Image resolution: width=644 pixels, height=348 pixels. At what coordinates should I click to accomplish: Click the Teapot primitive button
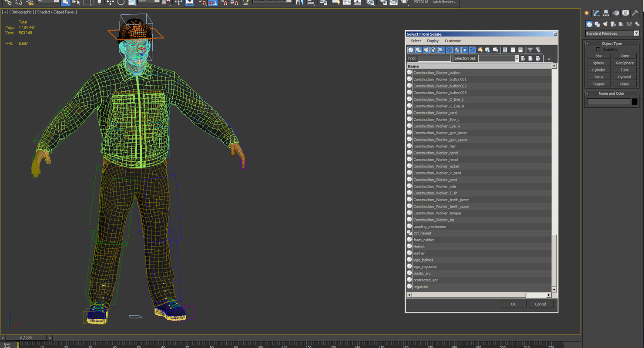pos(598,84)
